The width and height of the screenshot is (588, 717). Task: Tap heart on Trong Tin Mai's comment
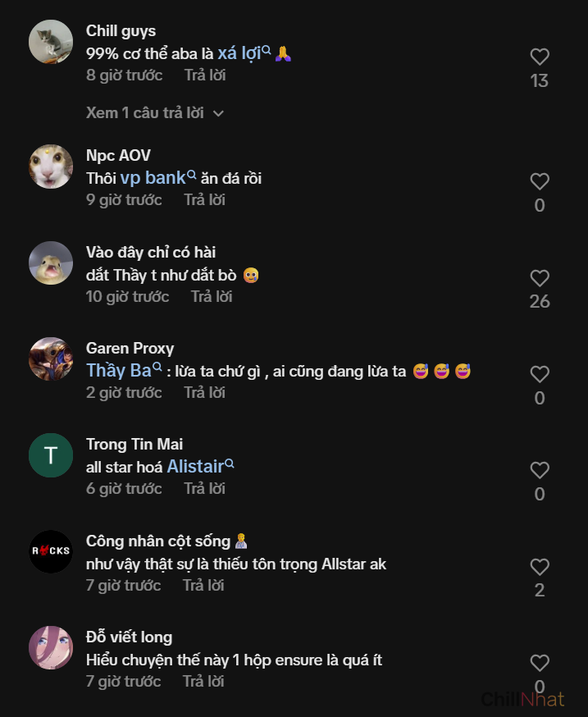click(539, 471)
